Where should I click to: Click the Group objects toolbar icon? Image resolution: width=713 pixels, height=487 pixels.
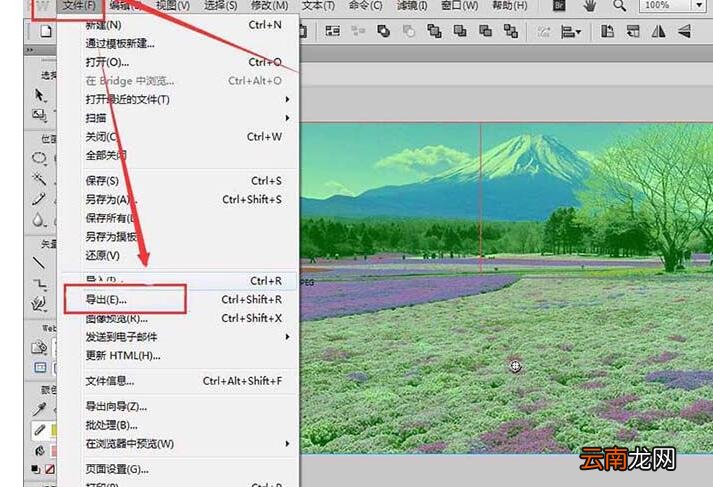333,31
